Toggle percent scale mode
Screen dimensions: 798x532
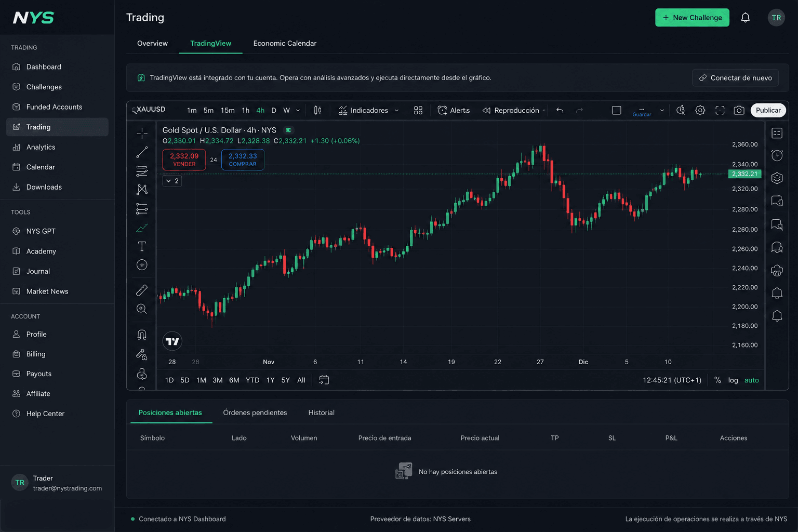tap(717, 380)
